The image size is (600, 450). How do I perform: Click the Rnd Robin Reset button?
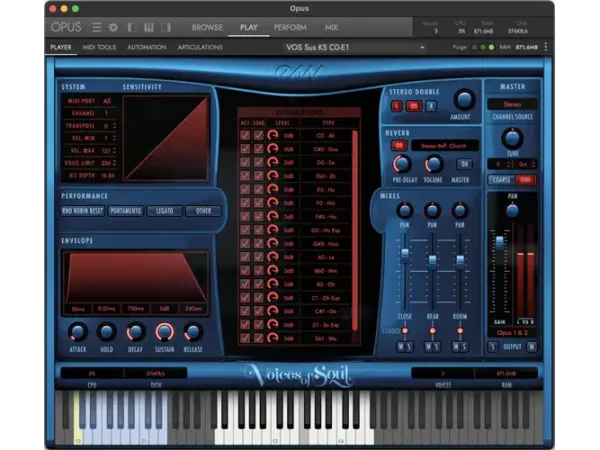pyautogui.click(x=83, y=211)
